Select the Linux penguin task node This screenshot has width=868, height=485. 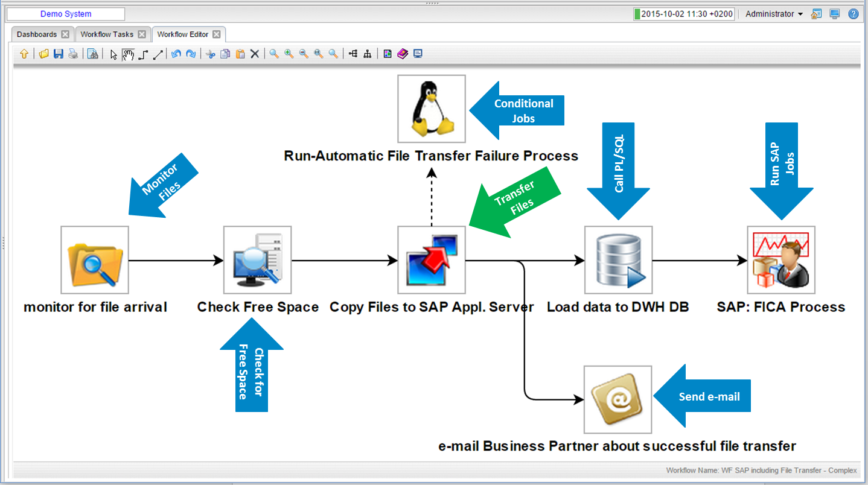tap(432, 109)
